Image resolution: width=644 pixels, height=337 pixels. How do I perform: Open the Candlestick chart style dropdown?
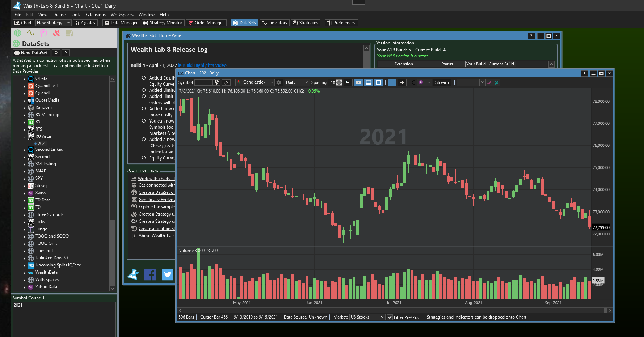pyautogui.click(x=254, y=82)
